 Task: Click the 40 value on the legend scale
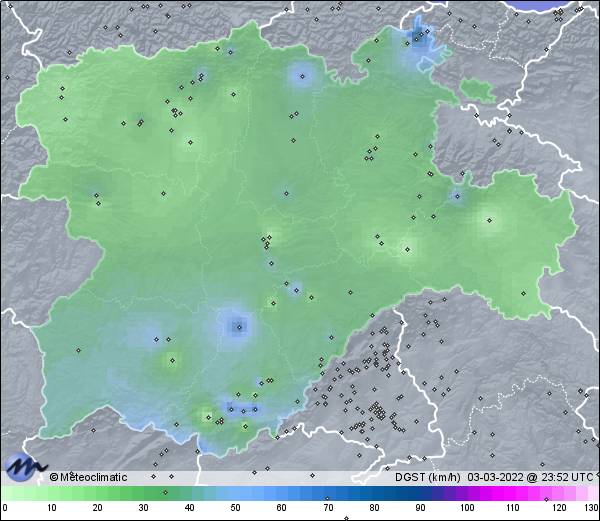(190, 508)
